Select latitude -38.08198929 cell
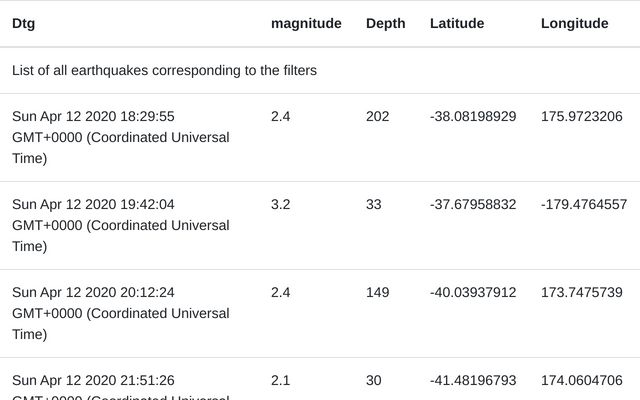 click(x=473, y=116)
